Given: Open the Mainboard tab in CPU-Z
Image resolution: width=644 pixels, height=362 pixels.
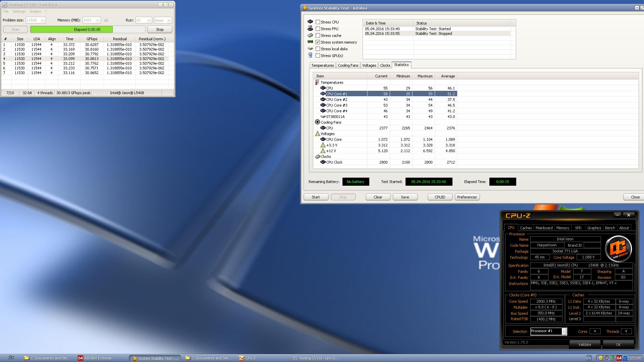Looking at the screenshot, I should pyautogui.click(x=544, y=228).
